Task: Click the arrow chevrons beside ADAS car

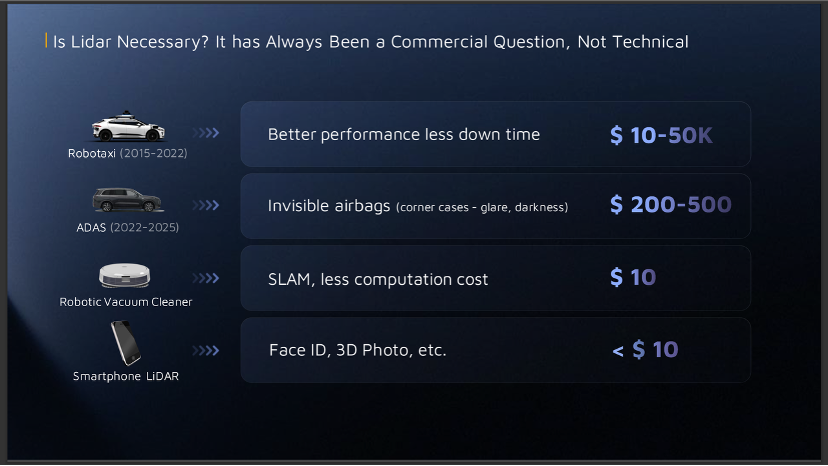Action: (206, 205)
